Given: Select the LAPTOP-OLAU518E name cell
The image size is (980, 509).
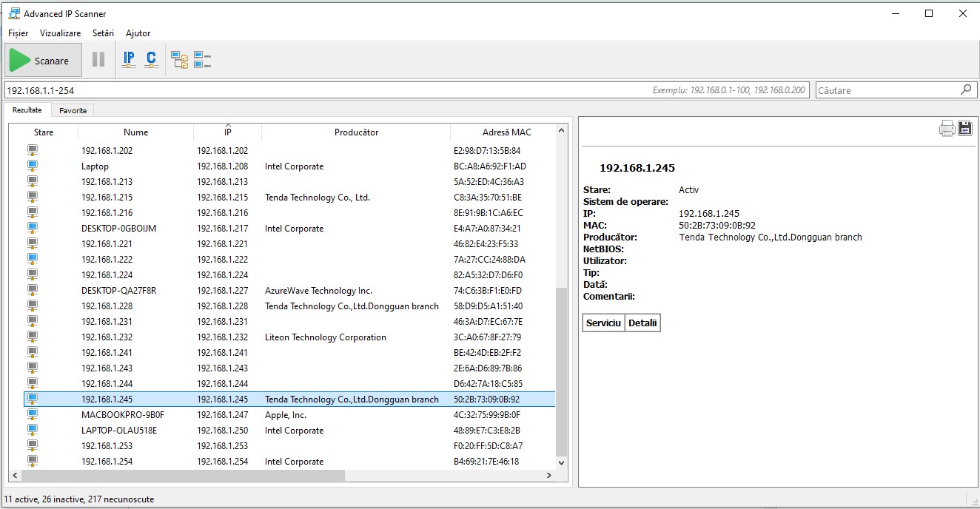Looking at the screenshot, I should pyautogui.click(x=119, y=431).
